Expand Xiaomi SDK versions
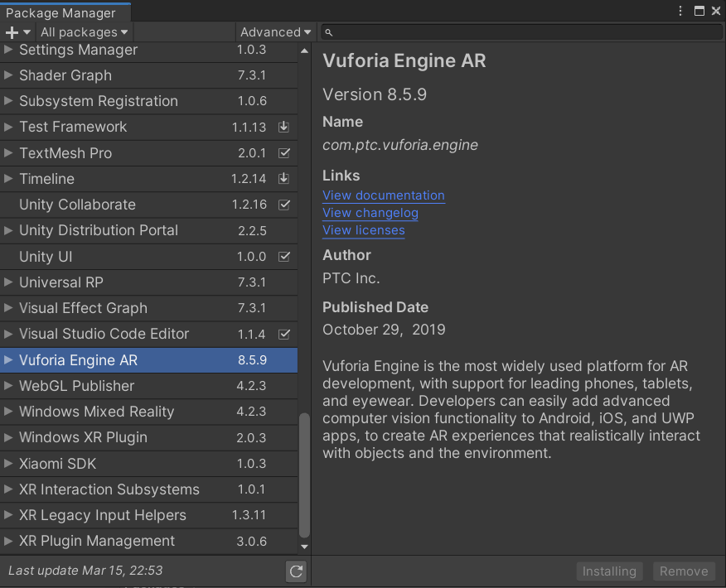 (x=7, y=463)
